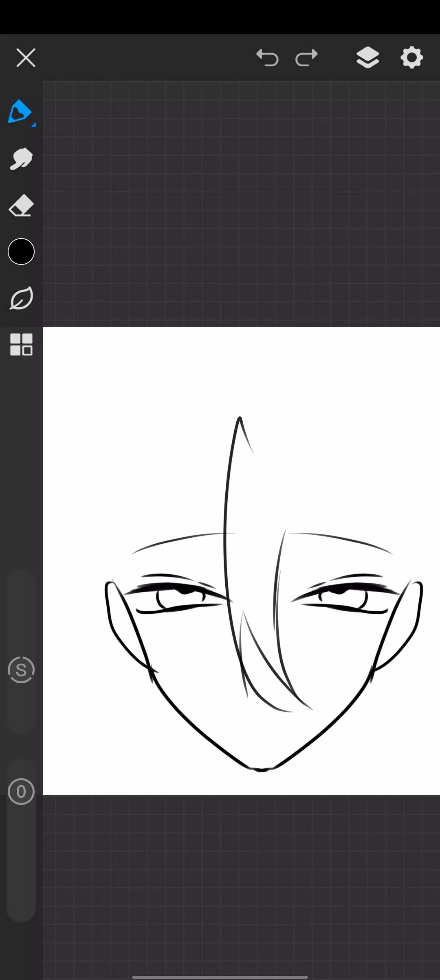The height and width of the screenshot is (980, 440).
Task: Open the four-square tools grid panel
Action: click(21, 344)
